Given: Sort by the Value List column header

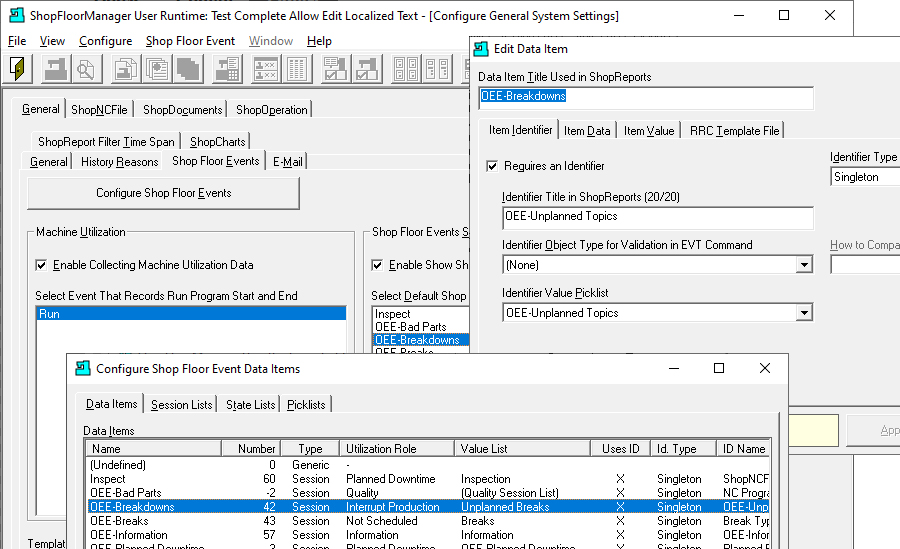Looking at the screenshot, I should point(522,449).
